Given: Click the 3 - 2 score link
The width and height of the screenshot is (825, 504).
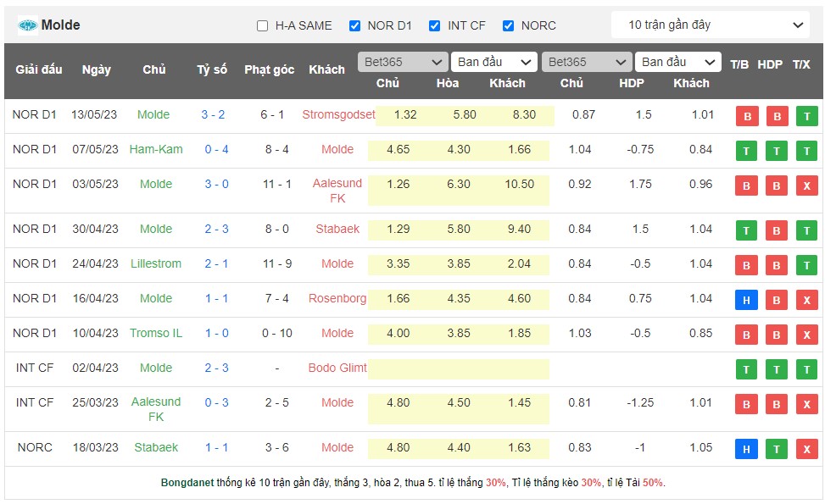Looking at the screenshot, I should (213, 115).
